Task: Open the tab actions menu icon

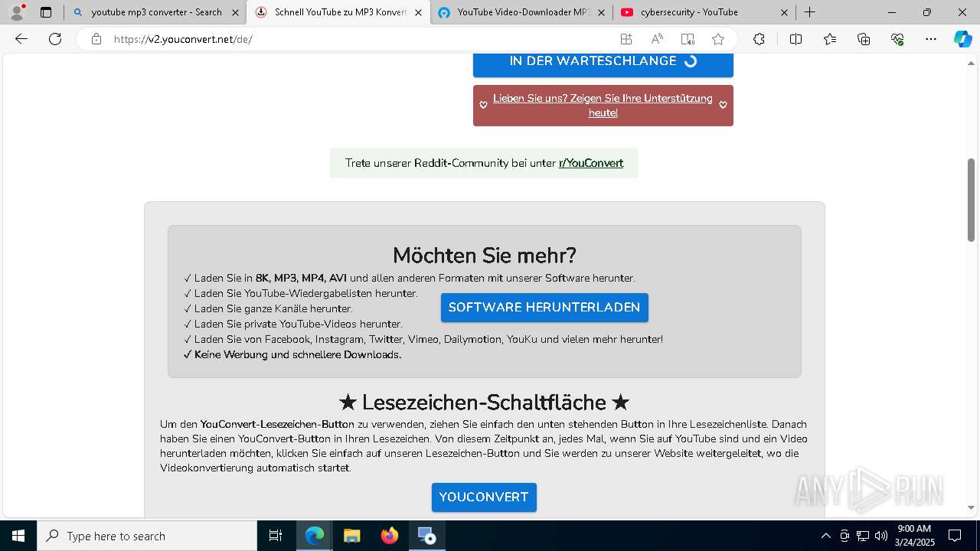Action: [46, 12]
